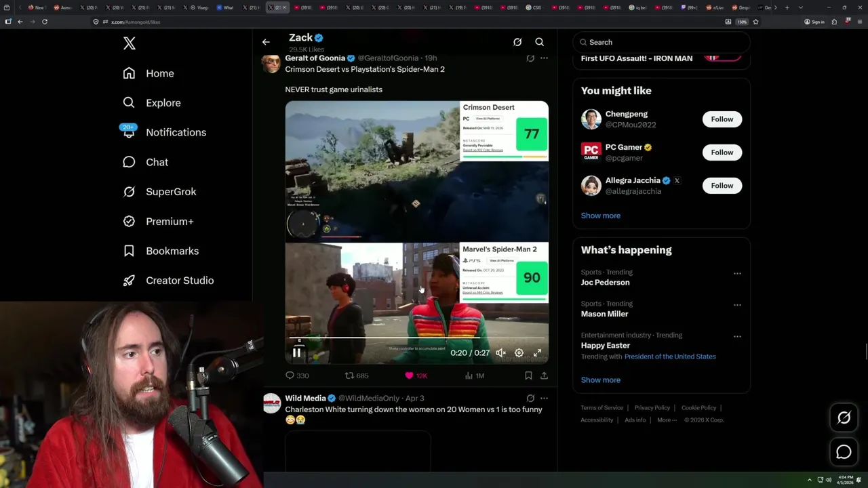Open President of the United States link

670,357
